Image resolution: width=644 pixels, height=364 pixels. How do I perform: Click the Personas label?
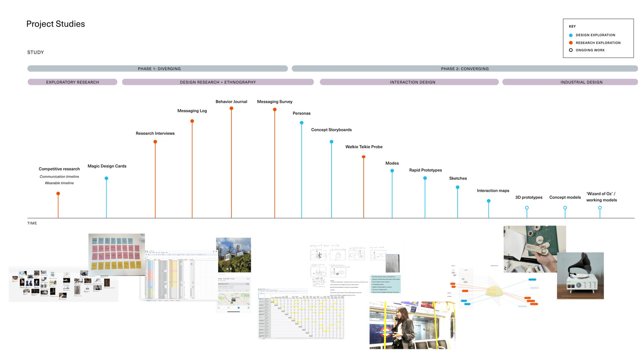point(302,113)
